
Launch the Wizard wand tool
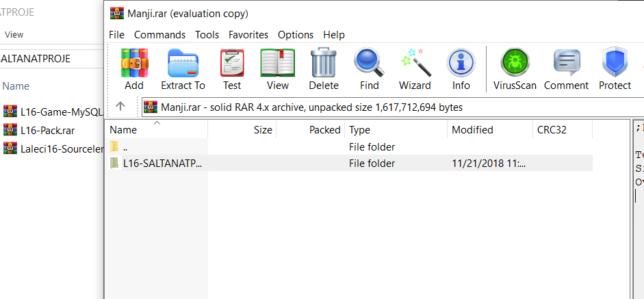click(415, 63)
